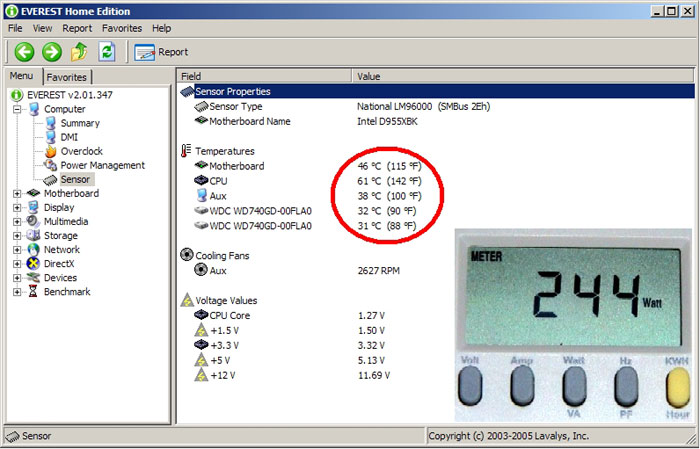Viewport: 700px width, 449px height.
Task: Click the Multimedia speaker icon in tree
Action: [33, 221]
